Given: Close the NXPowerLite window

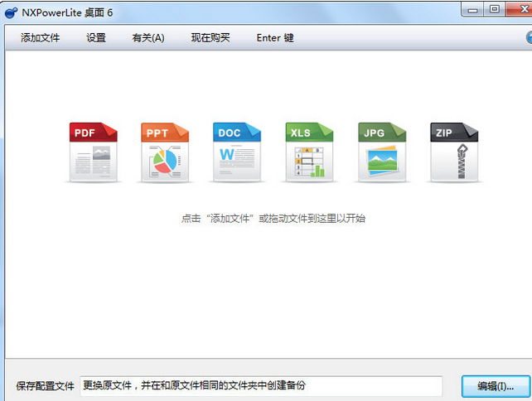Looking at the screenshot, I should 520,9.
